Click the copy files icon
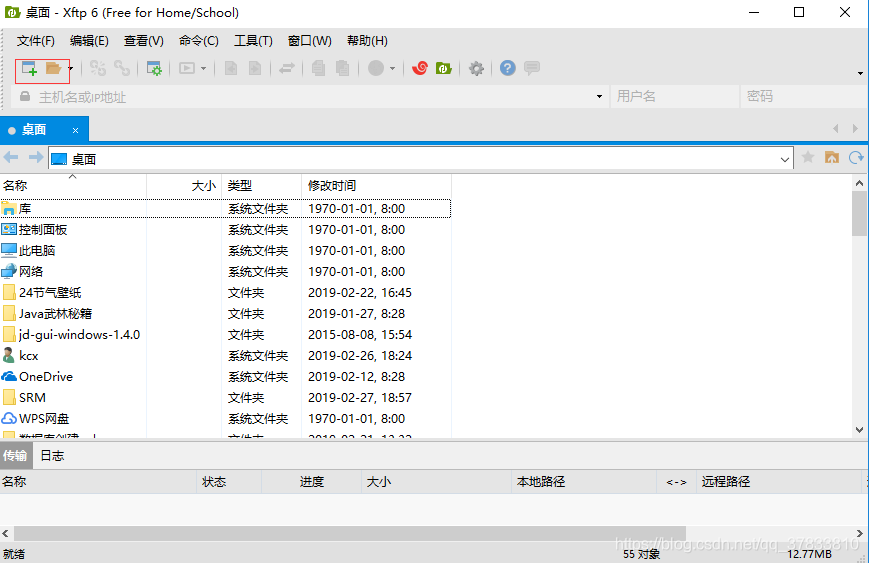 [x=318, y=68]
